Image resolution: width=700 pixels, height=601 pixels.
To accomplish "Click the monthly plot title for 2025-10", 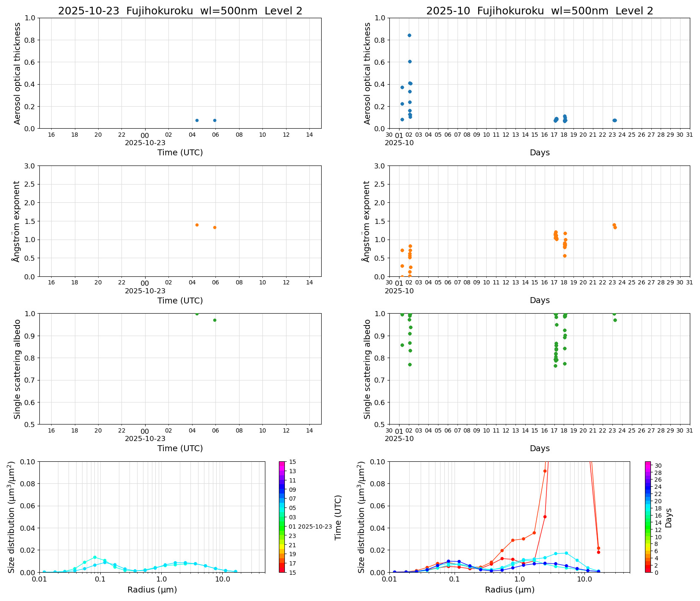I will point(539,11).
